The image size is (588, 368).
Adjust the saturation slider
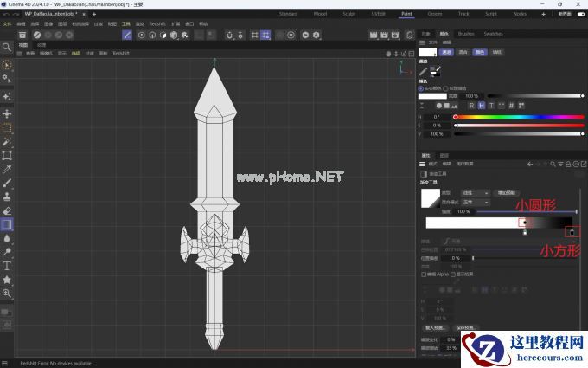pos(520,126)
